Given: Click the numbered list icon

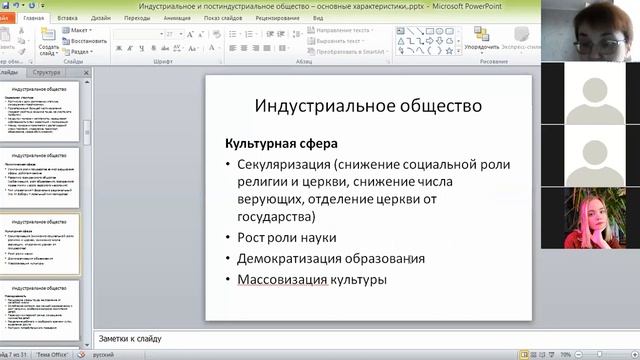Looking at the screenshot, I should [250, 34].
